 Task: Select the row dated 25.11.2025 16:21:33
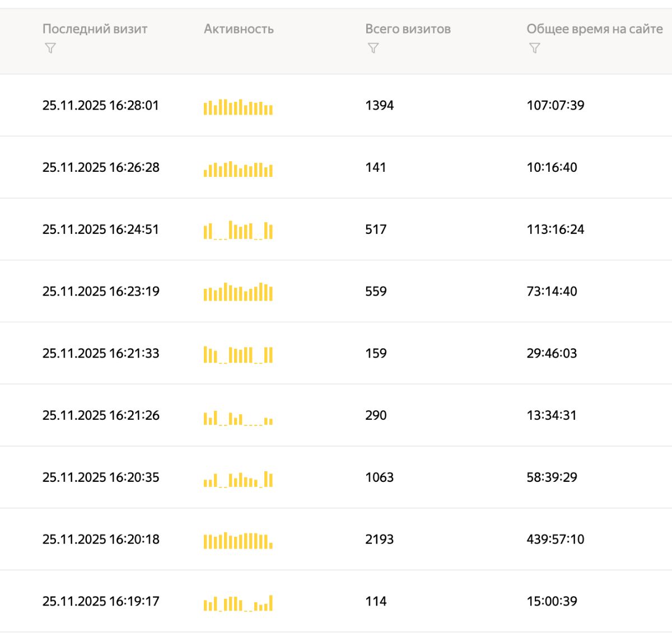pyautogui.click(x=101, y=353)
